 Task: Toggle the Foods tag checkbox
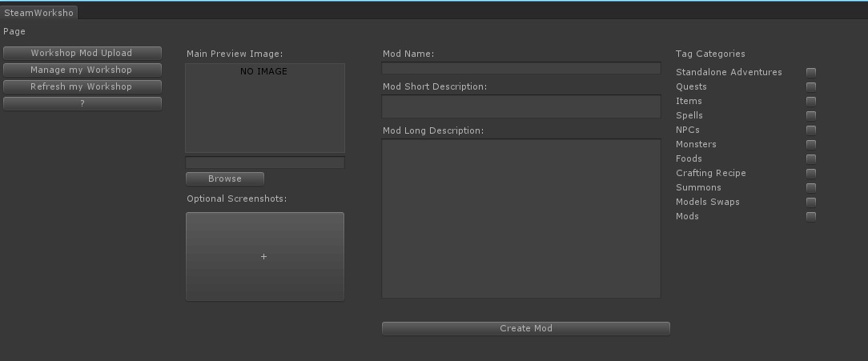click(811, 158)
